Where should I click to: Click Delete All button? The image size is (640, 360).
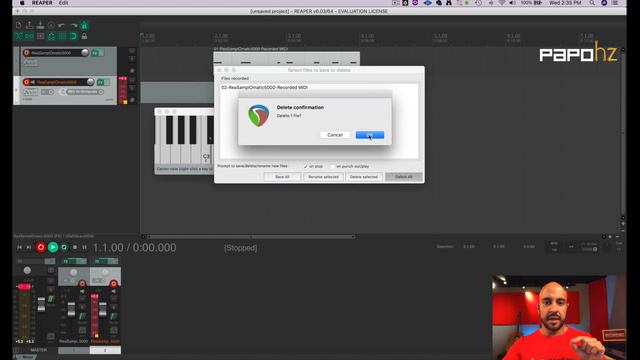point(404,177)
